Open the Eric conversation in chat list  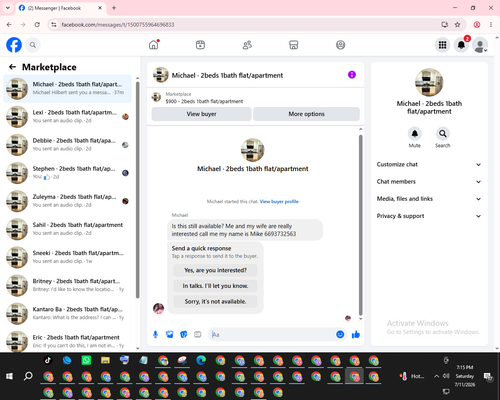pos(67,341)
